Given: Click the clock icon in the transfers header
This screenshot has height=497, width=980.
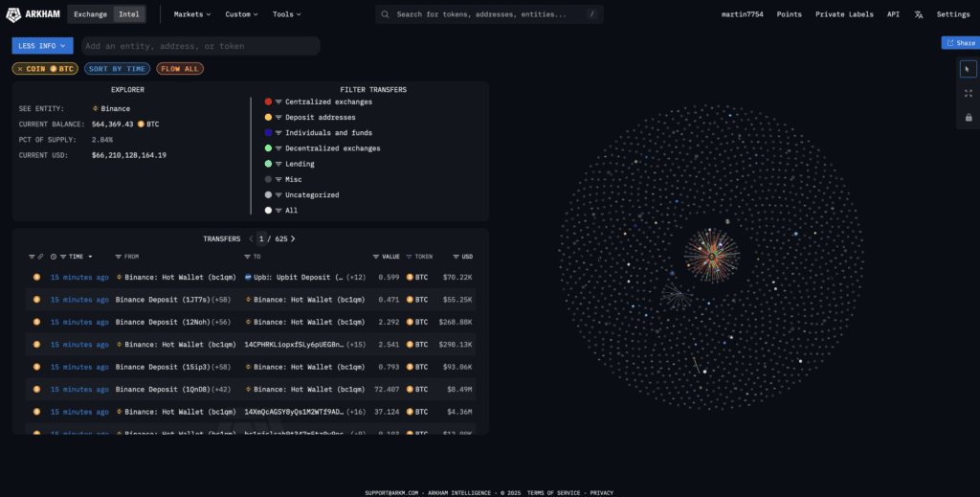Looking at the screenshot, I should [54, 257].
